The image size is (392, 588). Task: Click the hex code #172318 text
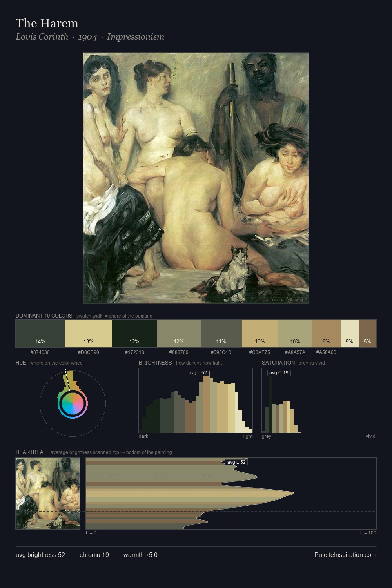[x=134, y=352]
